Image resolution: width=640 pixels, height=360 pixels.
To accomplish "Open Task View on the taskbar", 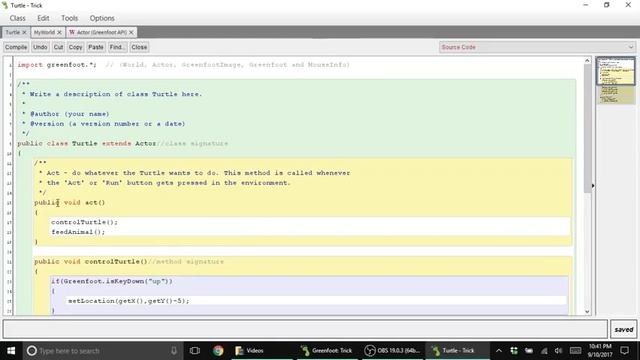I will pos(195,351).
